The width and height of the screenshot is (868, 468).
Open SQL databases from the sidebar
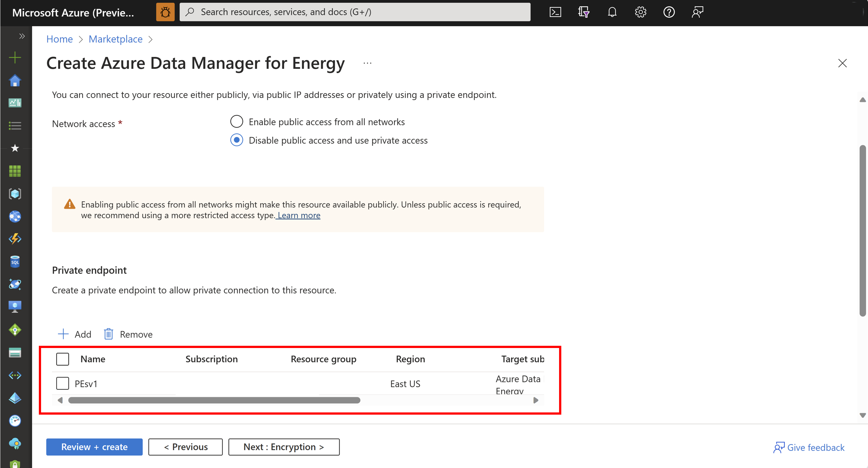15,261
